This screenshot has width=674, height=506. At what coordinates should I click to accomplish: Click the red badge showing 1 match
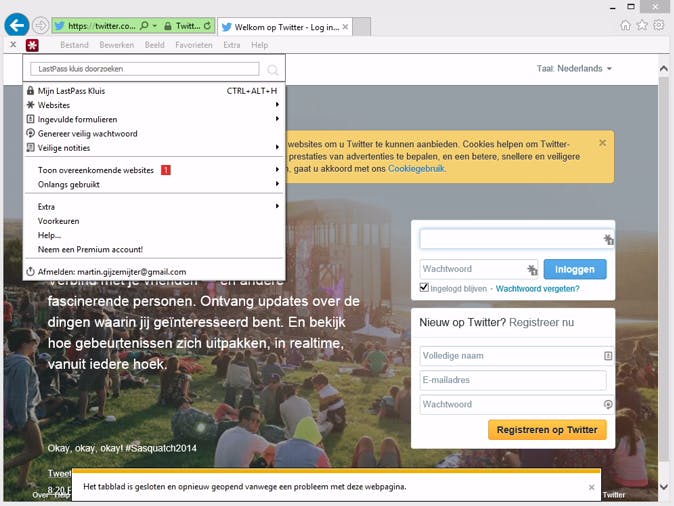(x=166, y=170)
